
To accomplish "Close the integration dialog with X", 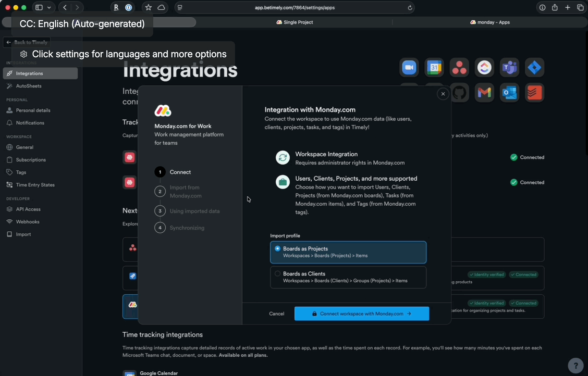I will point(443,94).
